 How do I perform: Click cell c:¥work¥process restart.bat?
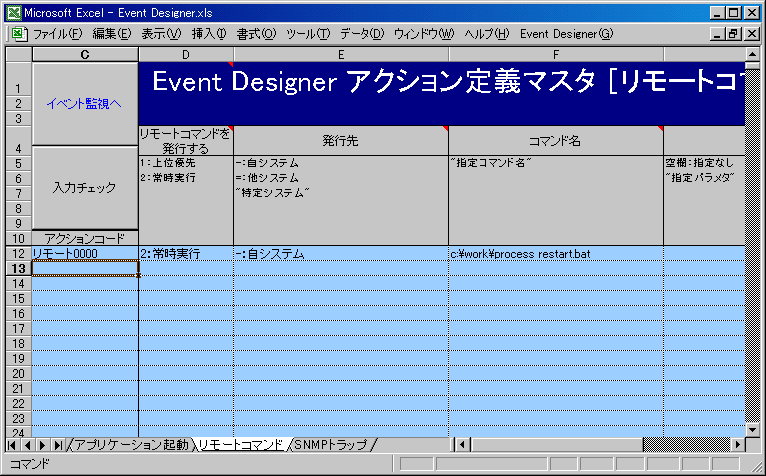(x=556, y=254)
